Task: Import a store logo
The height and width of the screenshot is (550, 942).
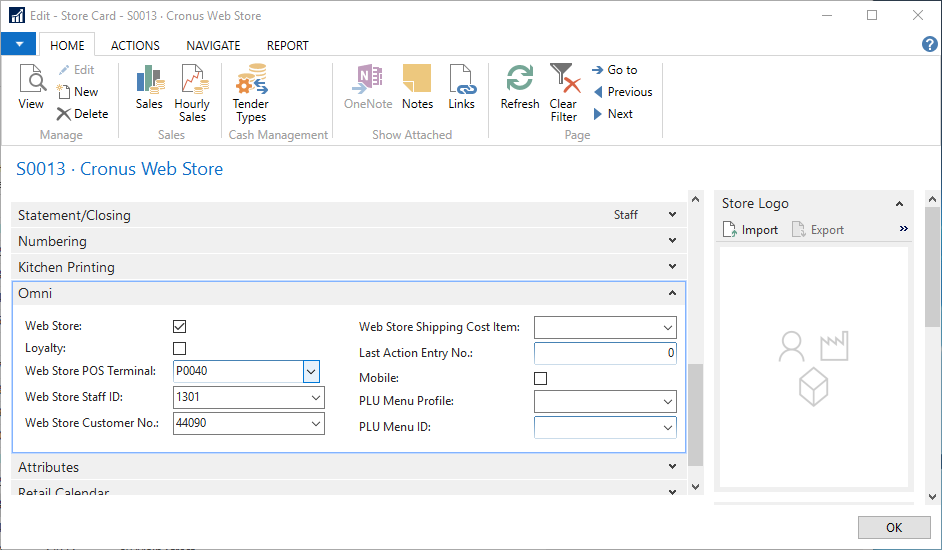Action: pos(750,230)
